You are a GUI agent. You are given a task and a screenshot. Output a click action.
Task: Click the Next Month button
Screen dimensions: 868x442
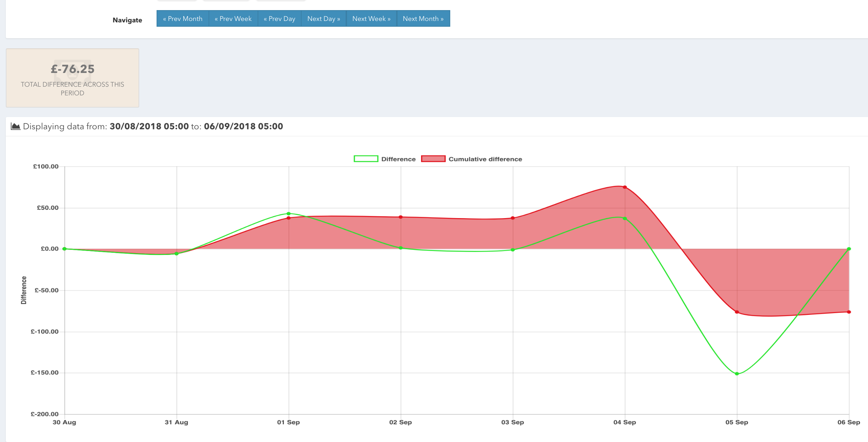click(x=423, y=19)
